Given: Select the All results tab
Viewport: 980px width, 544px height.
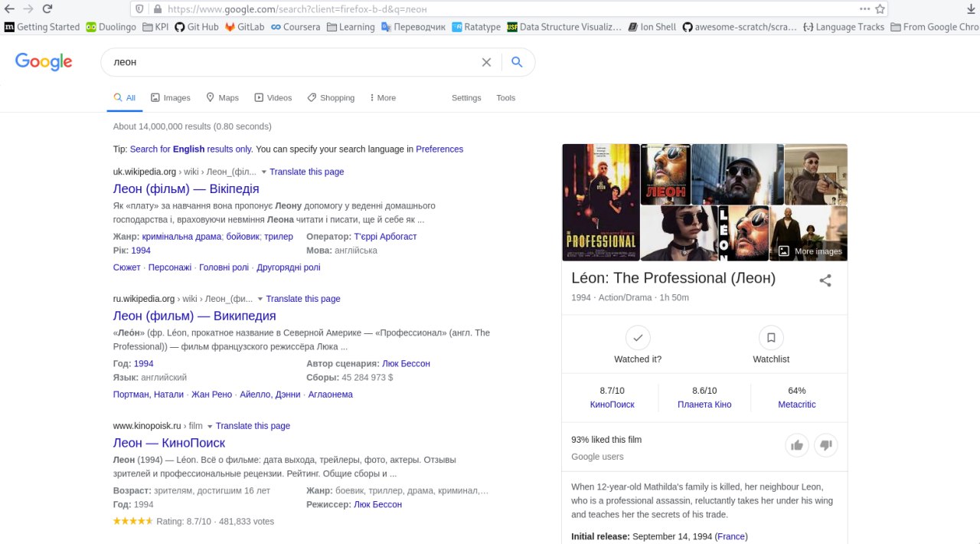Looking at the screenshot, I should [125, 98].
